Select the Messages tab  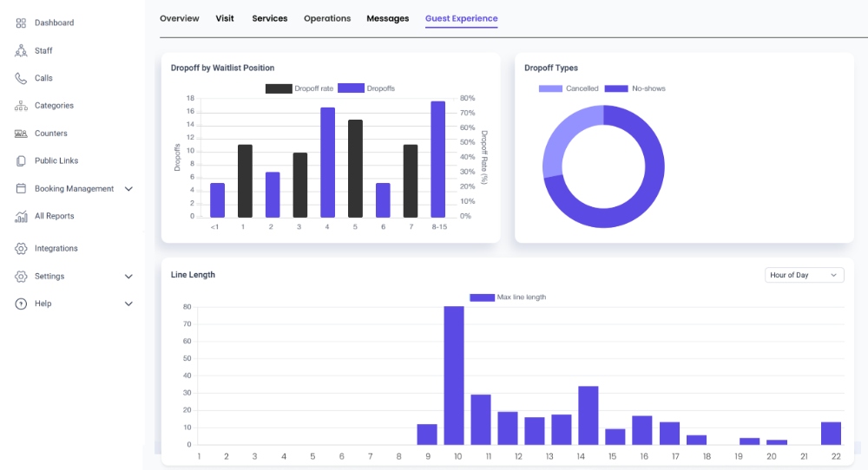pyautogui.click(x=387, y=18)
